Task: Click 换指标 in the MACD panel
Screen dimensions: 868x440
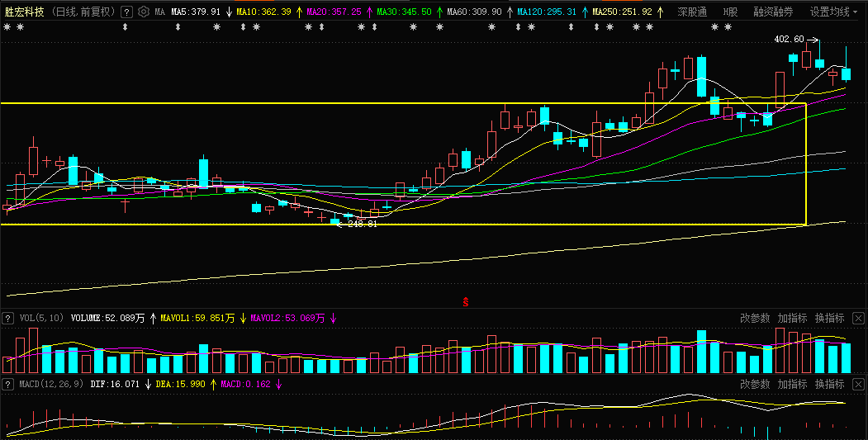Action: (829, 384)
